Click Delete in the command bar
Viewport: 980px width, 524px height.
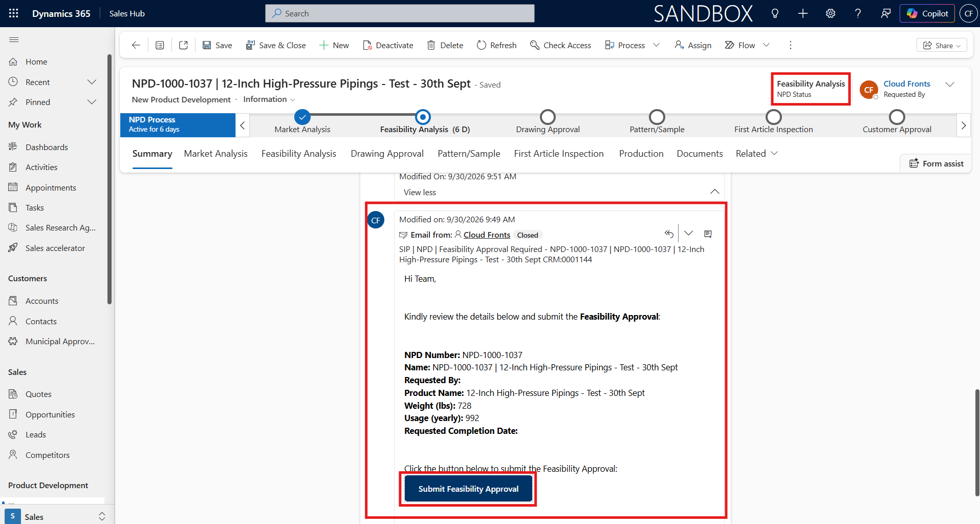tap(445, 45)
